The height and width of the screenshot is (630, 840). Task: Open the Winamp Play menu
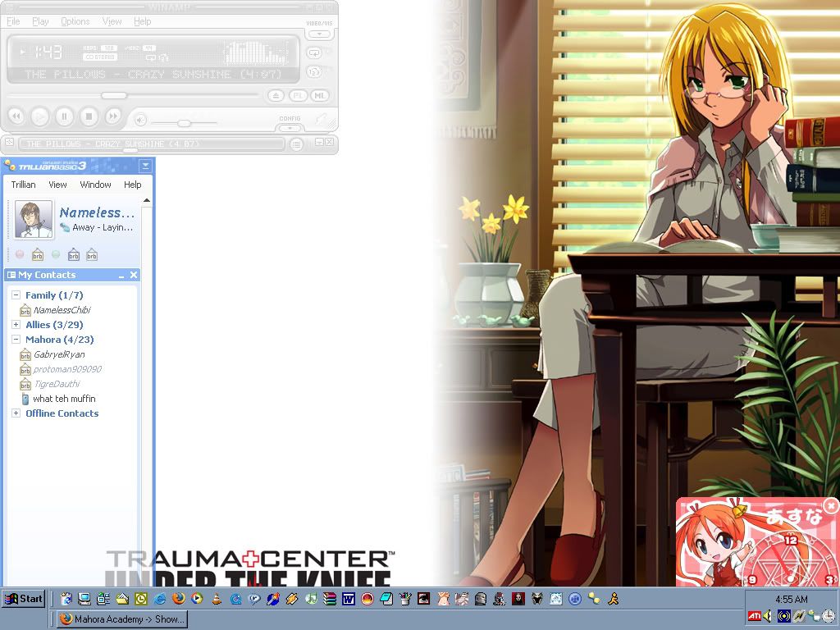coord(40,21)
